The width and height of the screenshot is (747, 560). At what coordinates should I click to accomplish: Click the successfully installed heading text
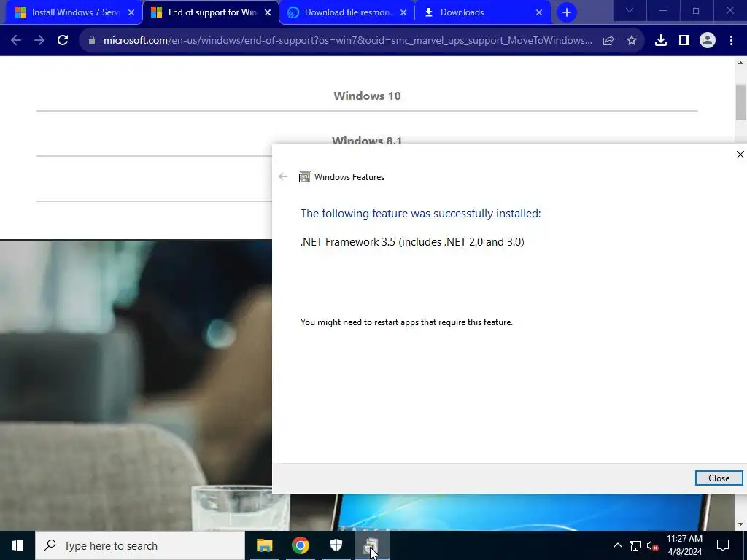click(421, 214)
